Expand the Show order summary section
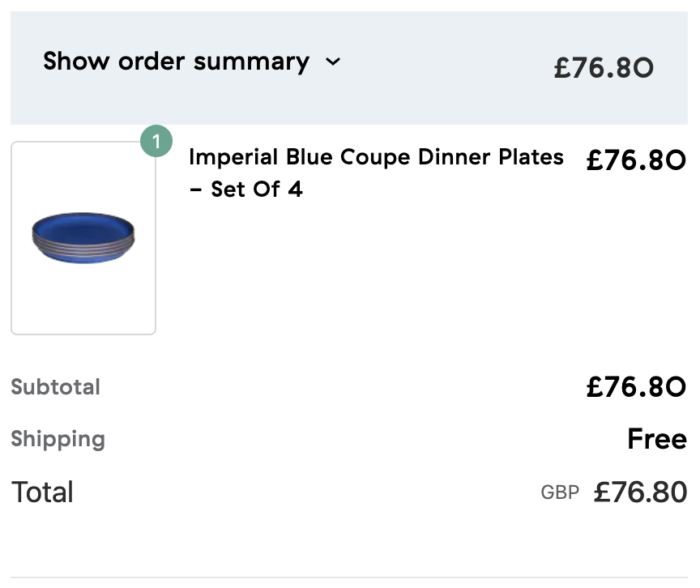 176,62
